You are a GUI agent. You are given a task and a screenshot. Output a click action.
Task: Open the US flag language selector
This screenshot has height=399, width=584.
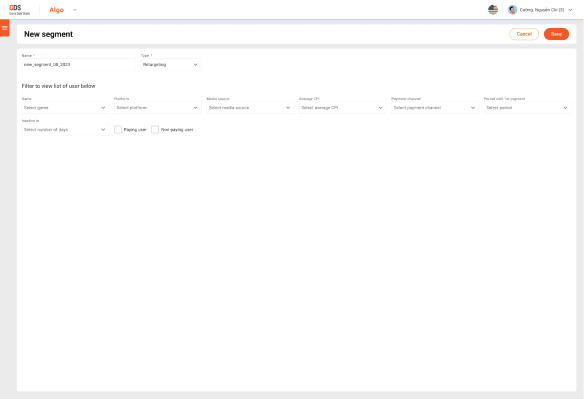[x=493, y=10]
